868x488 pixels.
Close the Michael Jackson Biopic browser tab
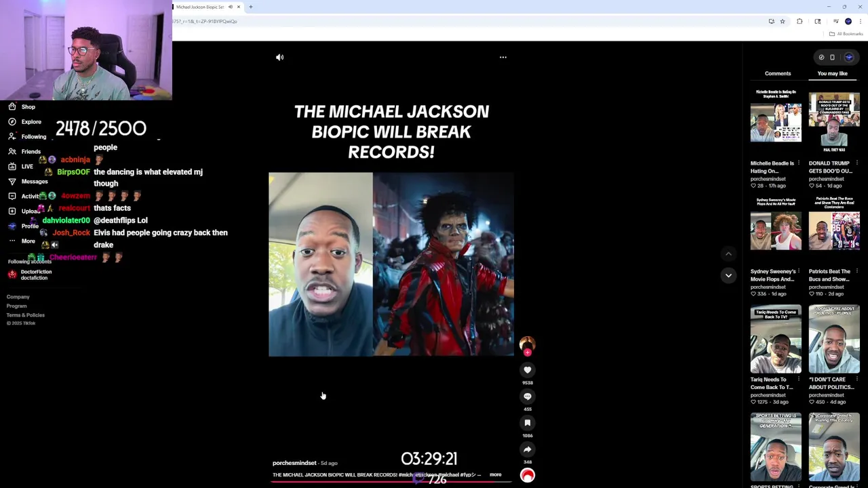[239, 7]
